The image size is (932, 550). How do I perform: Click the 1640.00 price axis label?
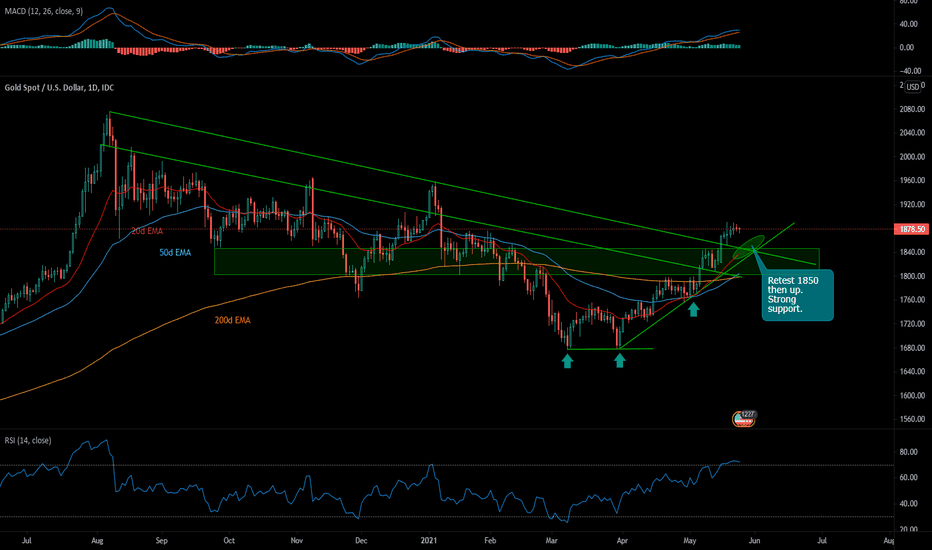[912, 372]
